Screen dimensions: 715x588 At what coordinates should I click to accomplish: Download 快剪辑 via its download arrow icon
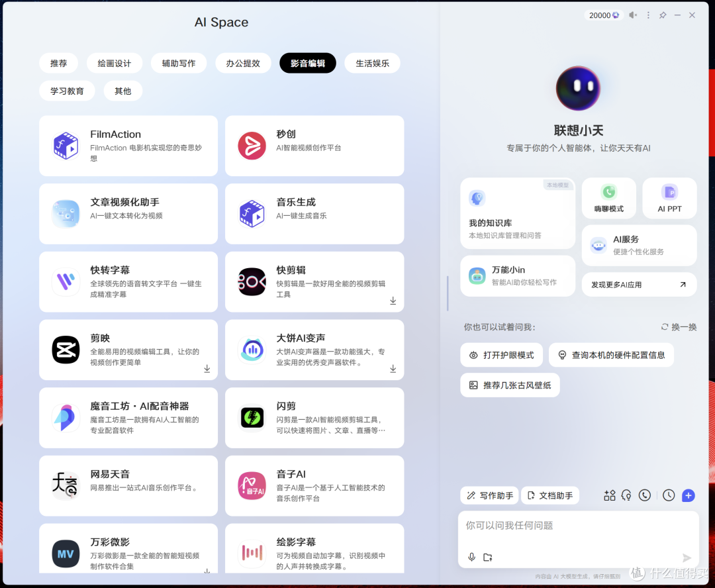393,301
